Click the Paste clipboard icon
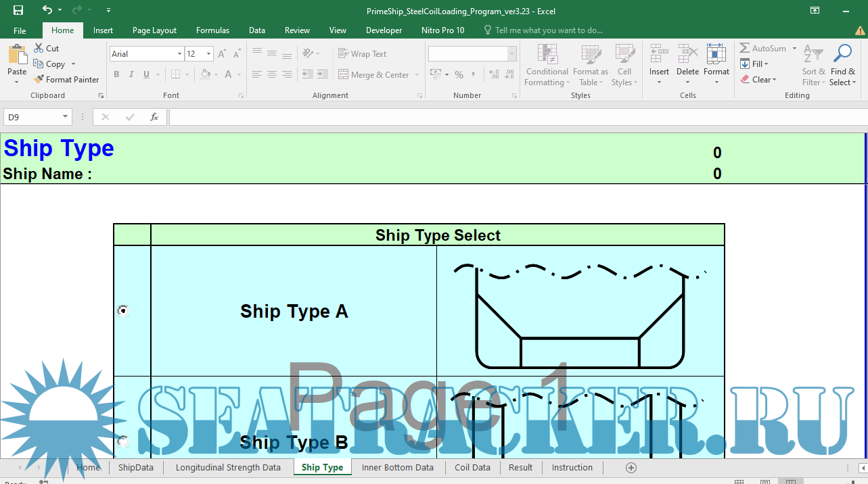The height and width of the screenshot is (484, 868). pos(17,56)
